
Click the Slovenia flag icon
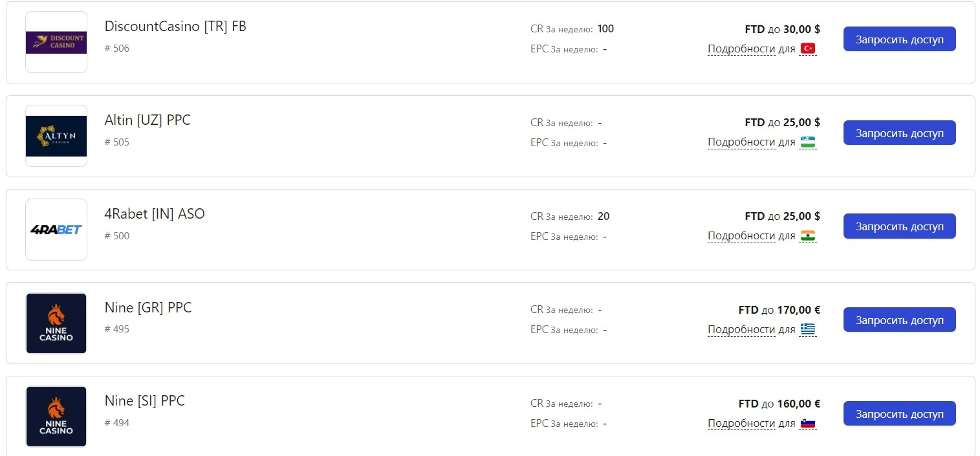click(808, 424)
